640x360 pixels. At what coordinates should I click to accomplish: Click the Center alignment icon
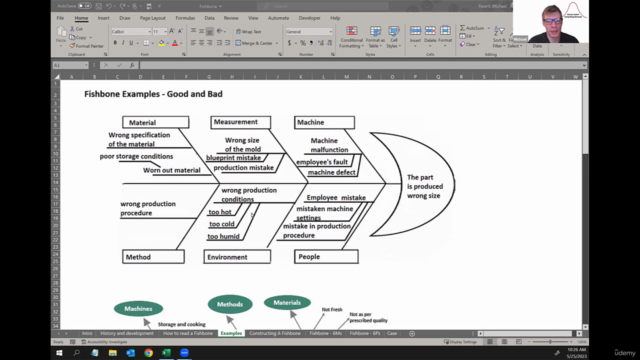[x=202, y=43]
